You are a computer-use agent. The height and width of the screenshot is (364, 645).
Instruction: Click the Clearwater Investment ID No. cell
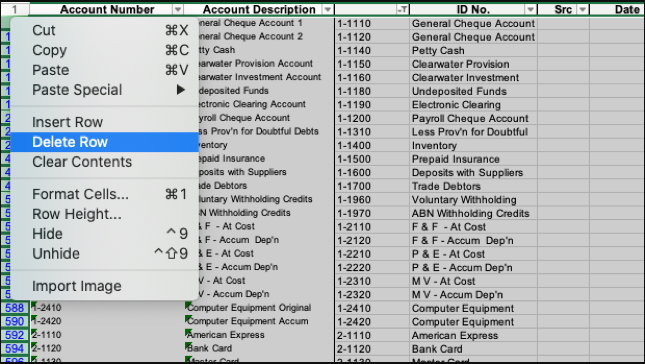[x=473, y=78]
